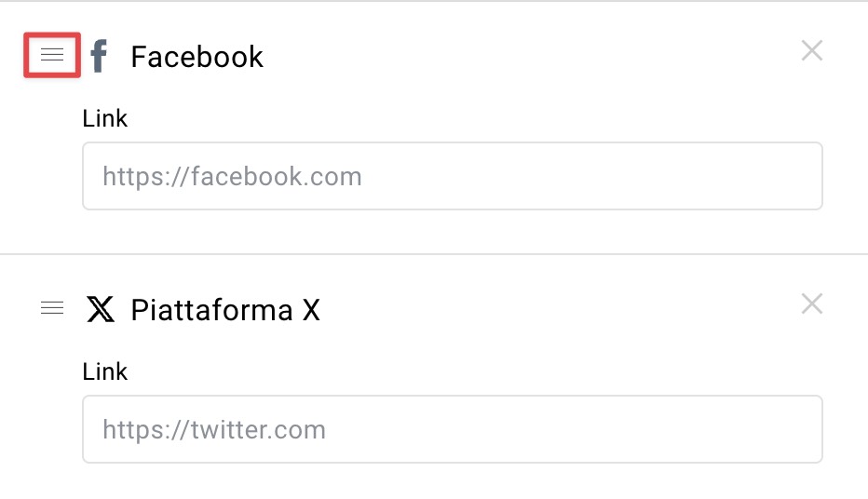Click the https://twitter.com placeholder text

(214, 430)
